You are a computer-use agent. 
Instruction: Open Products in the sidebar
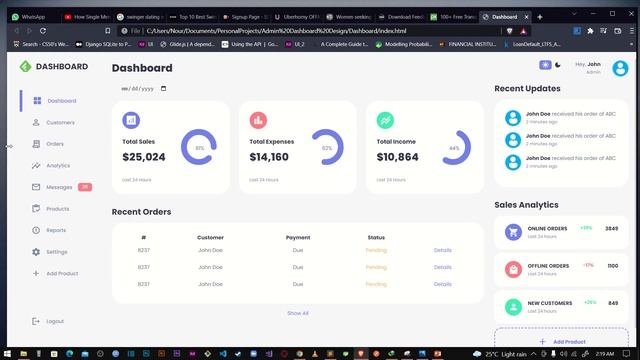pyautogui.click(x=51, y=209)
